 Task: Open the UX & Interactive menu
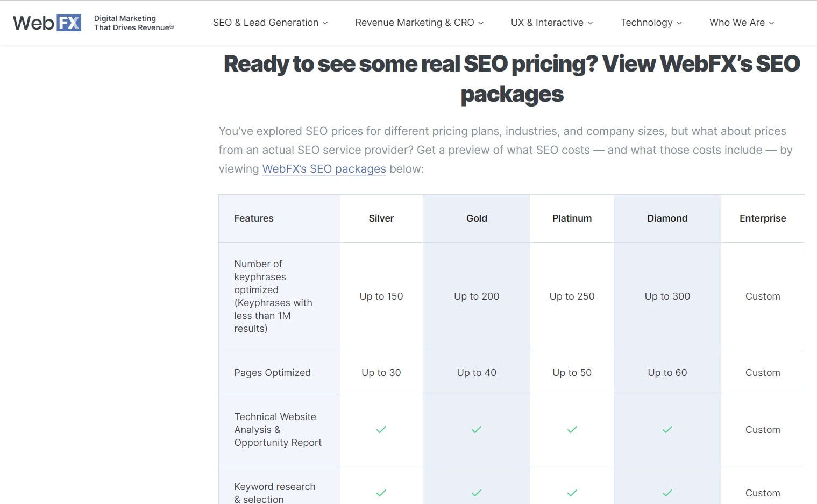(552, 23)
